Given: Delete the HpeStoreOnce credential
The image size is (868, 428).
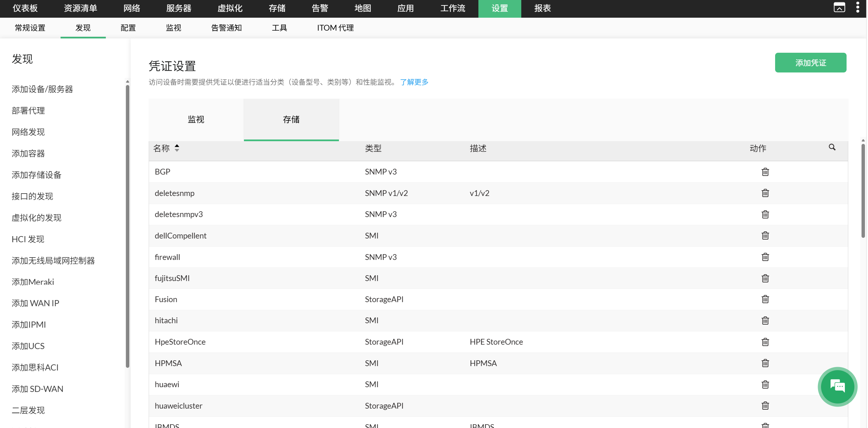Looking at the screenshot, I should tap(765, 342).
